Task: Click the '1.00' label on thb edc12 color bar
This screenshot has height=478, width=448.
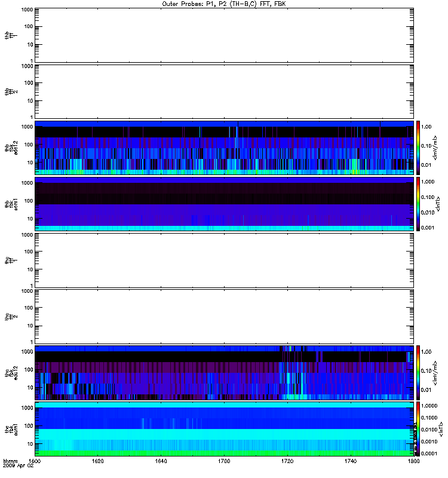Action: coord(426,127)
